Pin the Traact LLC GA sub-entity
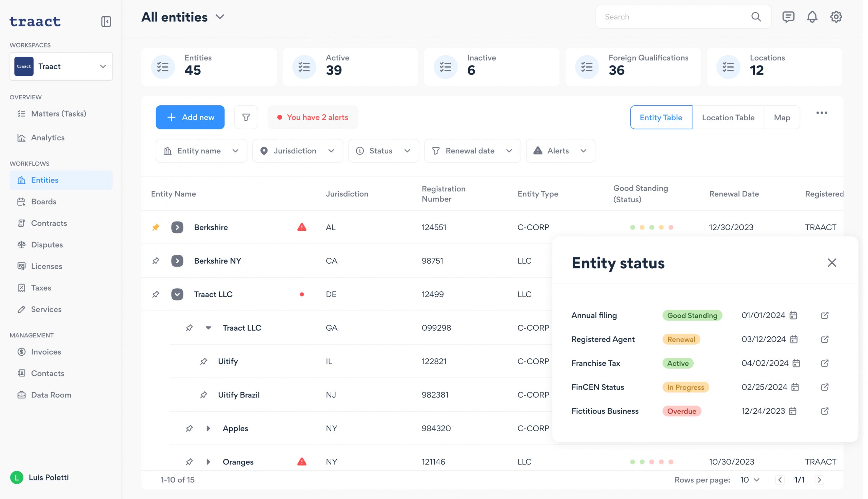This screenshot has width=868, height=499. click(189, 328)
